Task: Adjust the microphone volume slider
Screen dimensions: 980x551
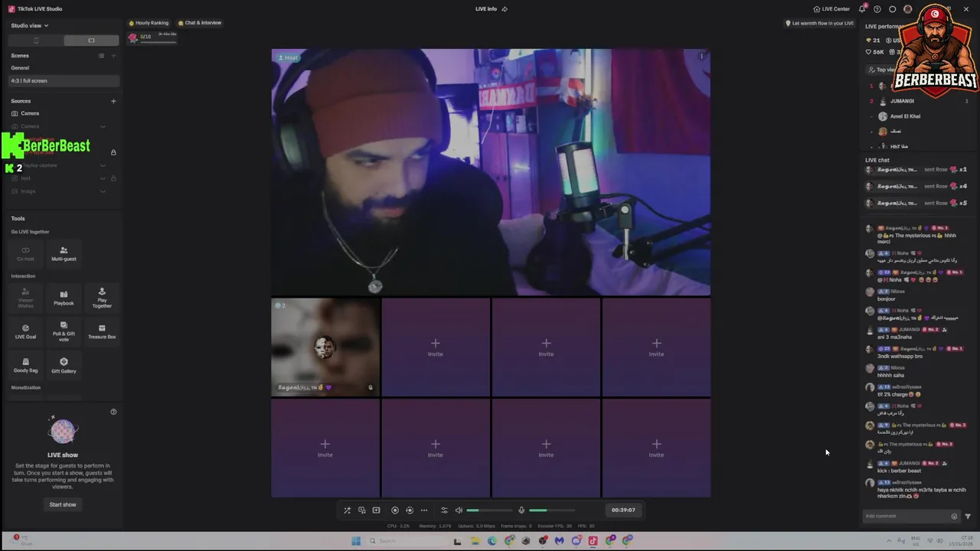Action: point(551,510)
